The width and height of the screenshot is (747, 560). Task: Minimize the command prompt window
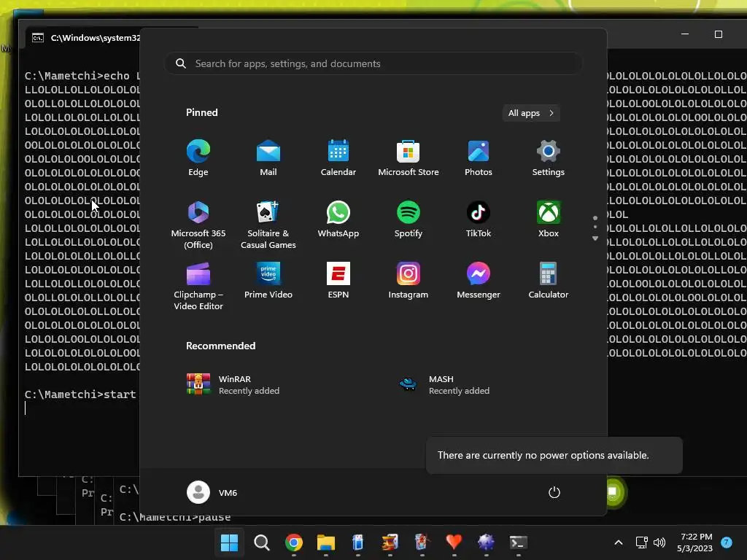pos(685,34)
